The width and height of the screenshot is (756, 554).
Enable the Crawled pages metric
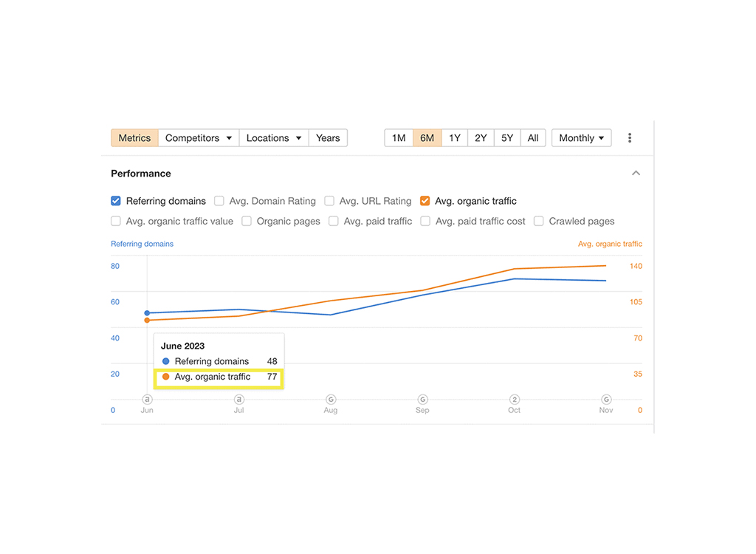click(538, 221)
